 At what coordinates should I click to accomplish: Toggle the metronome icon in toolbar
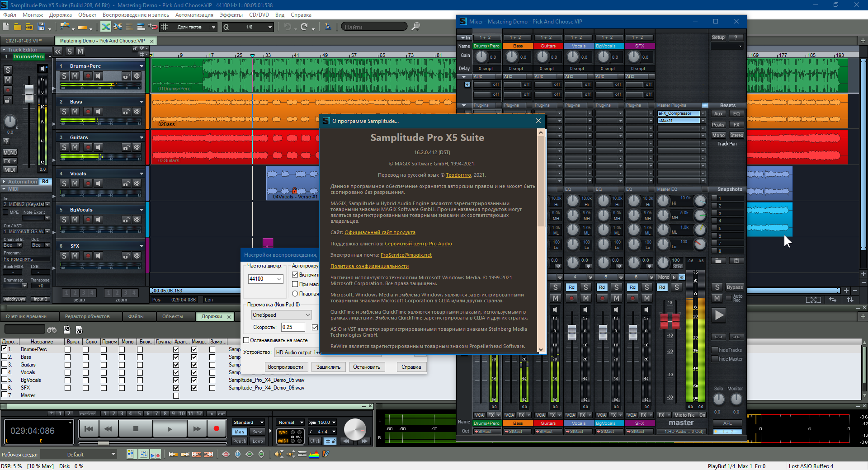(x=328, y=27)
